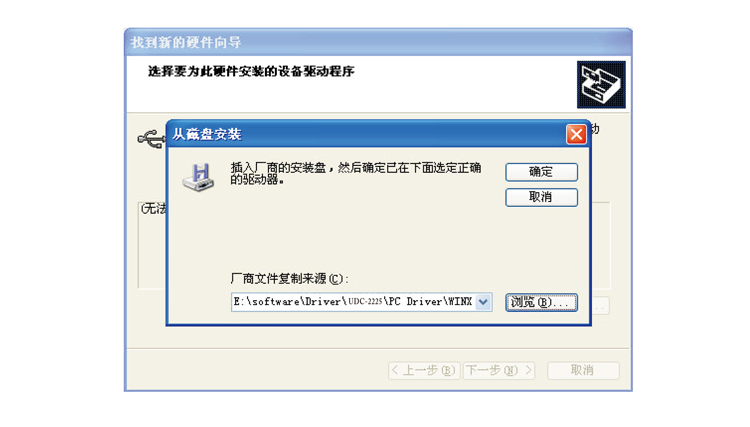Click the partially hidden (无法 list box
The width and height of the screenshot is (750, 427).
(152, 245)
